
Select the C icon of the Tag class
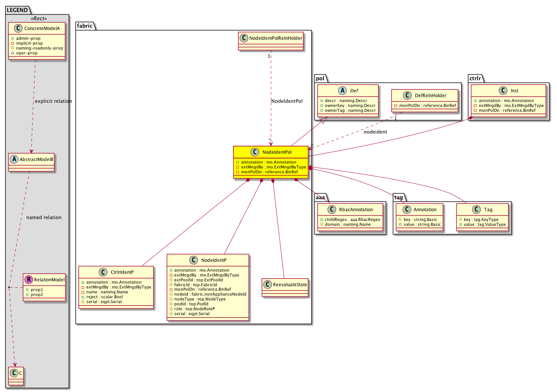[476, 209]
